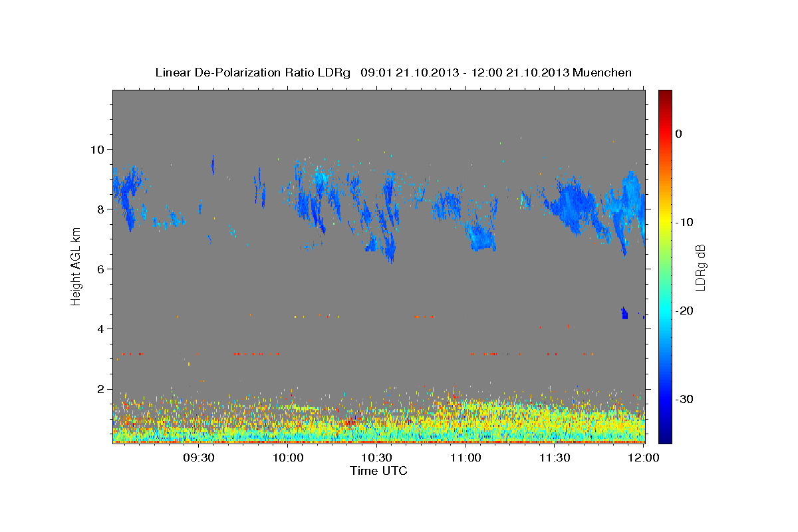Click the plot title mentioning Muenchen
The height and width of the screenshot is (532, 798).
tap(393, 72)
